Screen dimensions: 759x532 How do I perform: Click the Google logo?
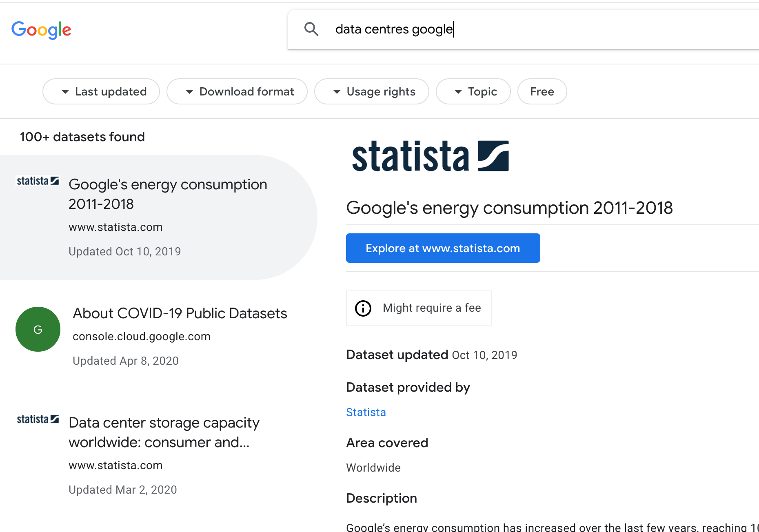pyautogui.click(x=41, y=30)
